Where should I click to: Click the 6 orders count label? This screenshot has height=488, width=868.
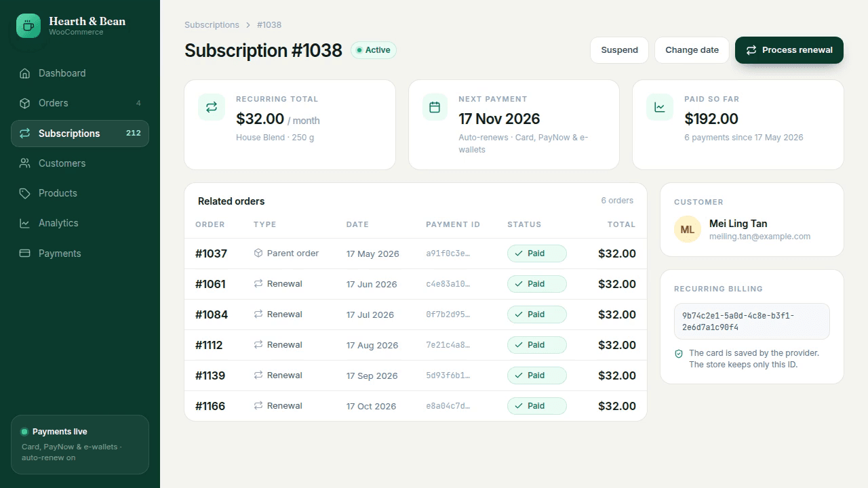pyautogui.click(x=617, y=201)
